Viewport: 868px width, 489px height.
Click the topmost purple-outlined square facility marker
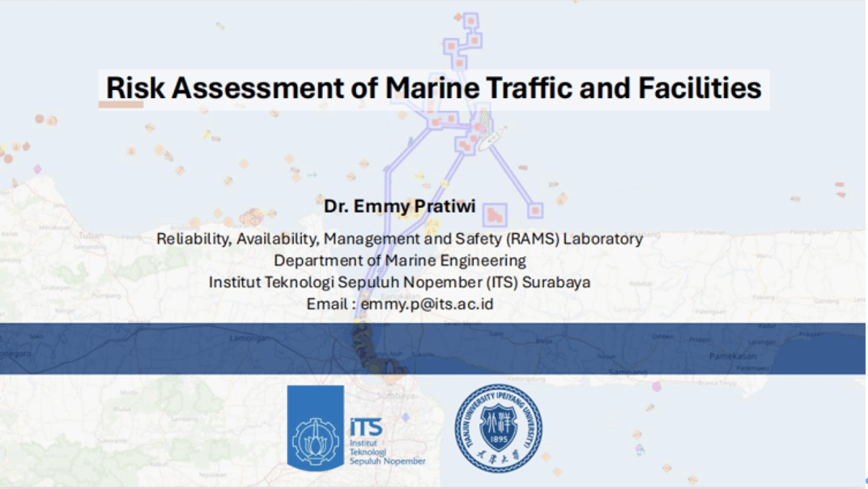tap(470, 19)
